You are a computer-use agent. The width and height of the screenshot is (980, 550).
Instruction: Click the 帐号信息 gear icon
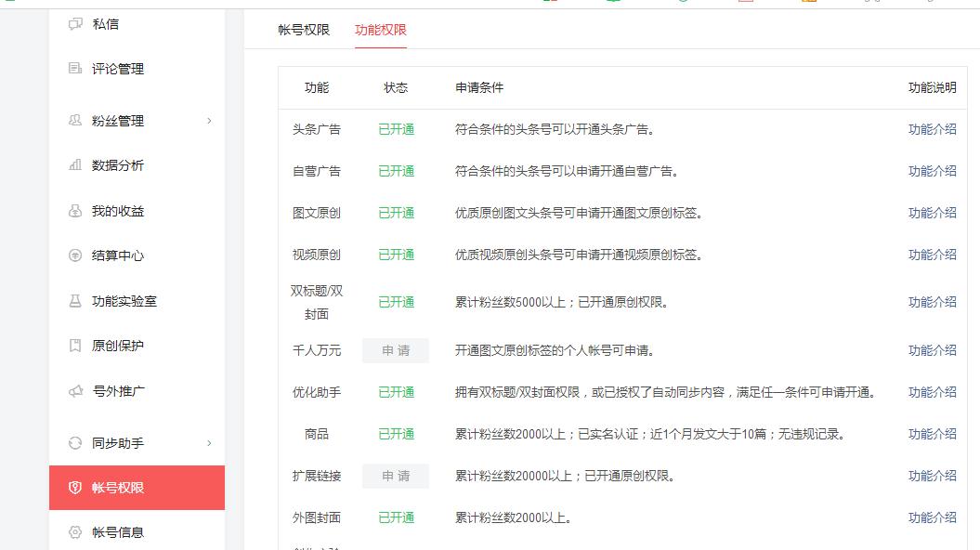[x=75, y=532]
